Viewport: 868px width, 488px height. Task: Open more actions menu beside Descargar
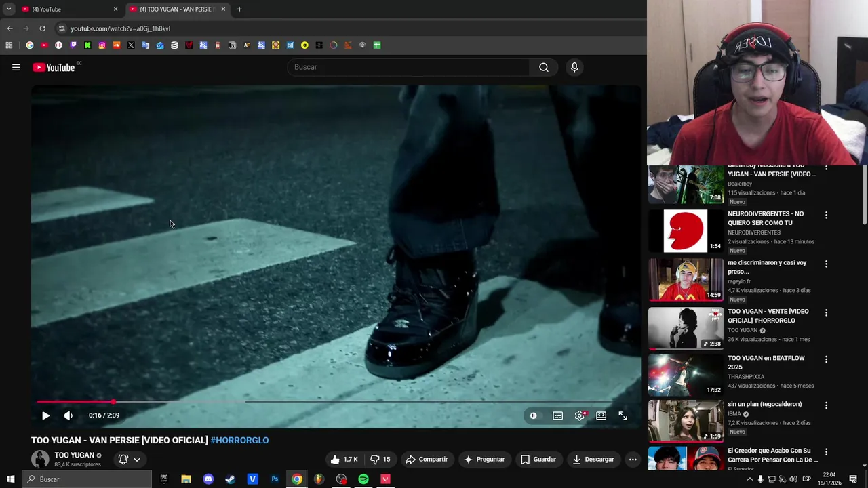pos(633,459)
